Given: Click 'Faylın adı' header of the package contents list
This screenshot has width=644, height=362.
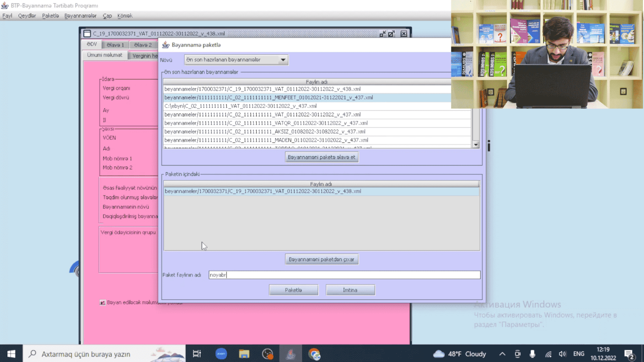Looking at the screenshot, I should pos(321,184).
